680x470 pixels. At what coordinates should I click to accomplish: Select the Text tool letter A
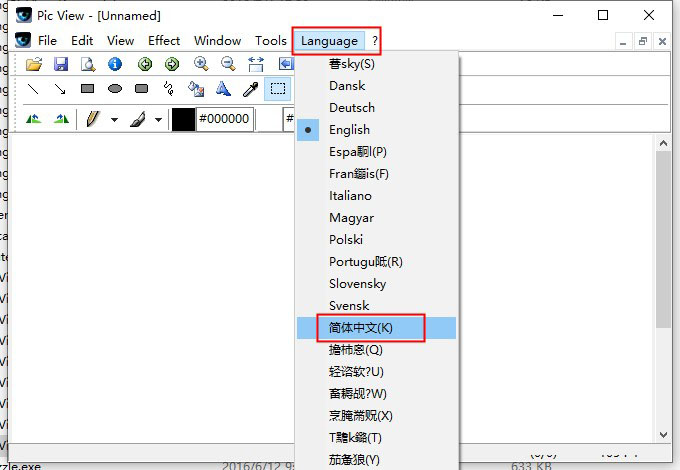pos(223,89)
